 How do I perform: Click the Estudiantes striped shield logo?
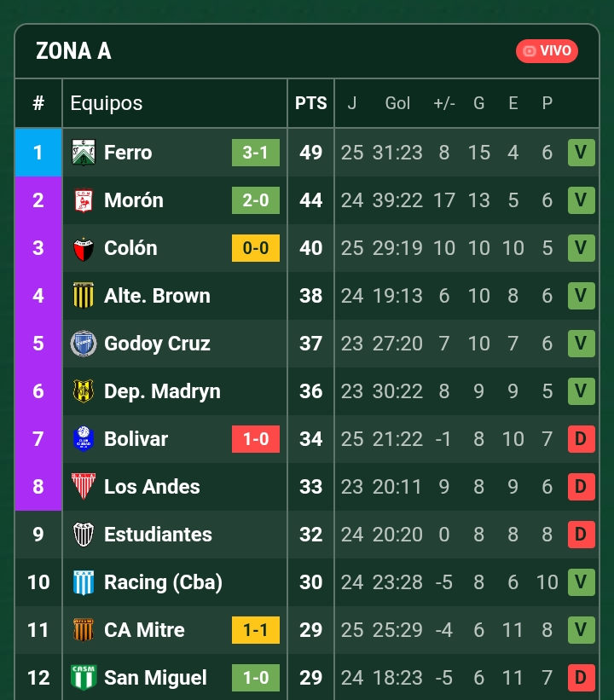[x=84, y=535]
